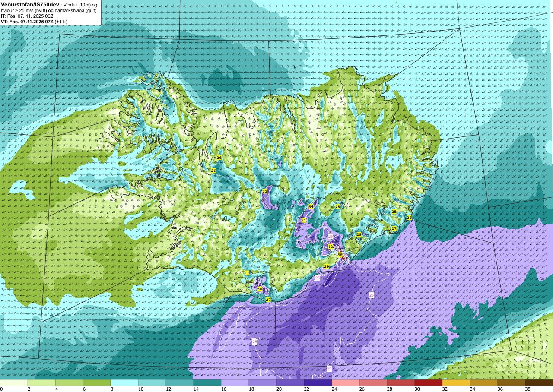Click the legend scale number 24
The height and width of the screenshot is (392, 553).
coord(334,389)
